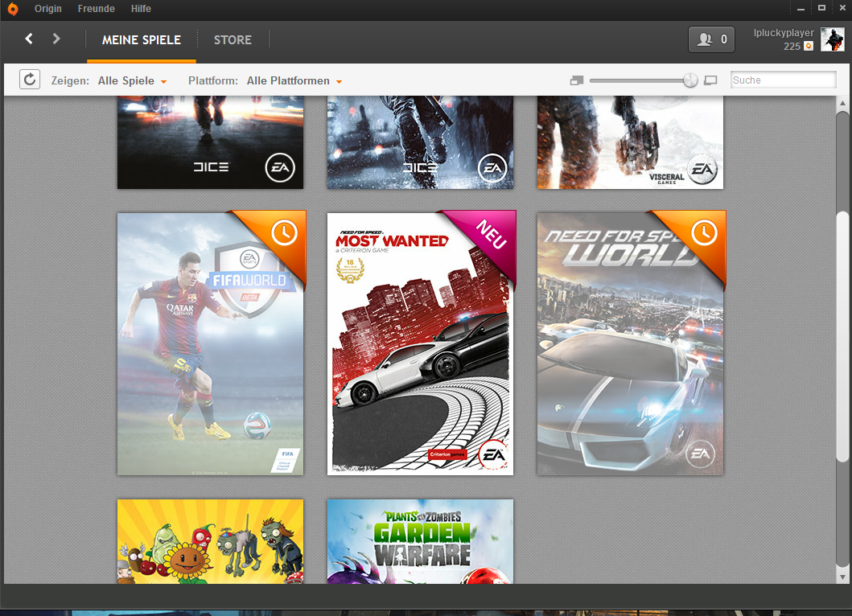Click the back navigation arrow

[x=29, y=38]
